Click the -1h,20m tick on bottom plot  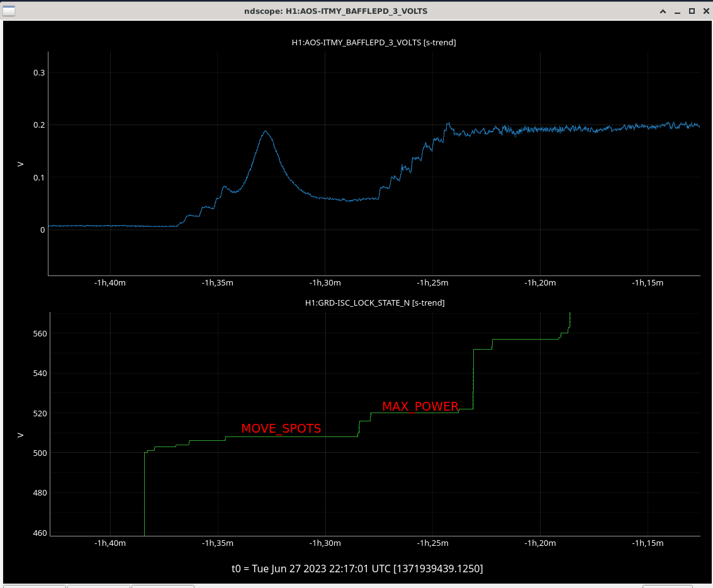click(540, 543)
